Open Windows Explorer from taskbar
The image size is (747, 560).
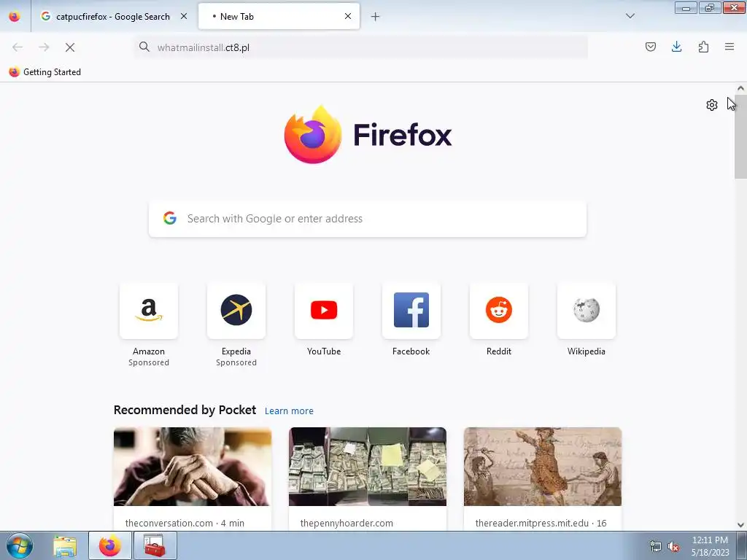click(x=65, y=545)
